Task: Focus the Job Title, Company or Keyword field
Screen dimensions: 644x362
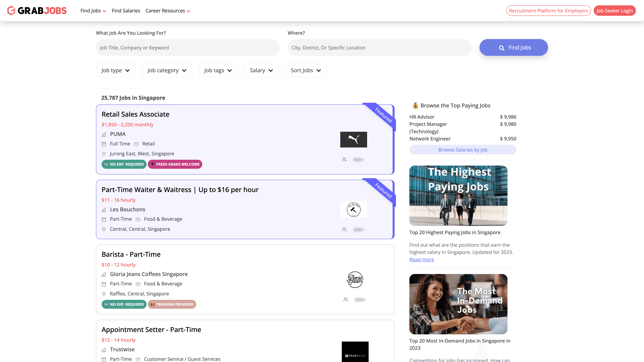Action: pyautogui.click(x=187, y=47)
